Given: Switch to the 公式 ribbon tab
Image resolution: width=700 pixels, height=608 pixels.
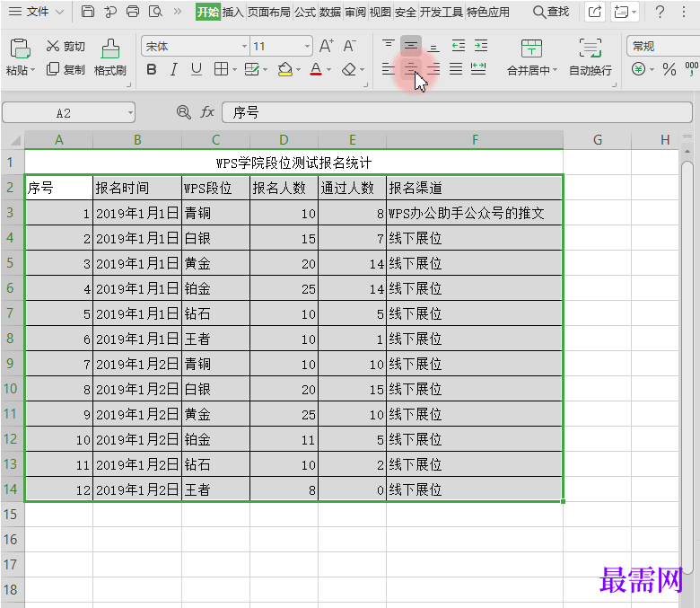Looking at the screenshot, I should click(305, 12).
